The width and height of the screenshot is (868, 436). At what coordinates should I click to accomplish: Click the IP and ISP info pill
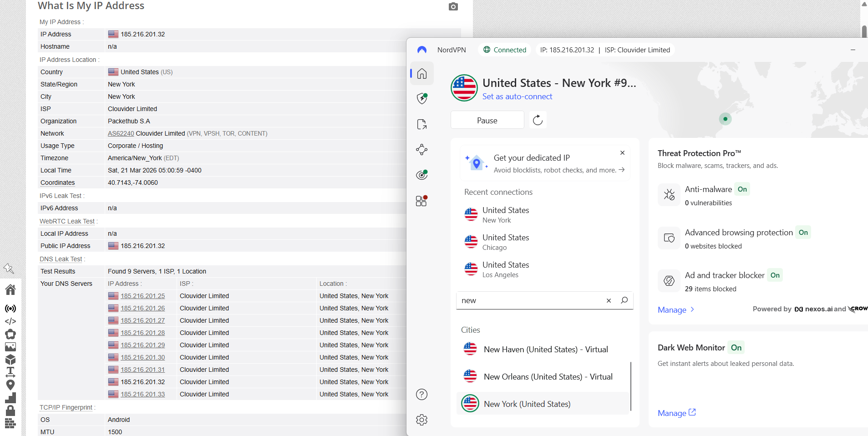[x=605, y=50]
